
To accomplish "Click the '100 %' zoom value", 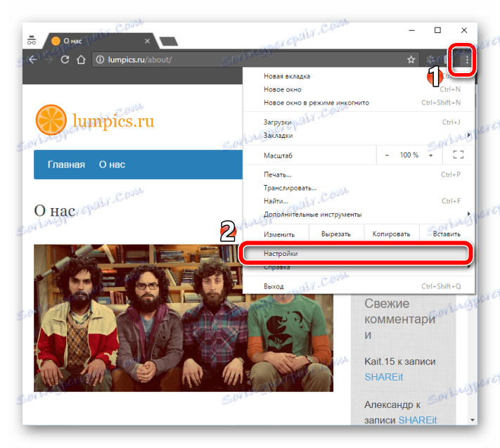I will [x=409, y=155].
